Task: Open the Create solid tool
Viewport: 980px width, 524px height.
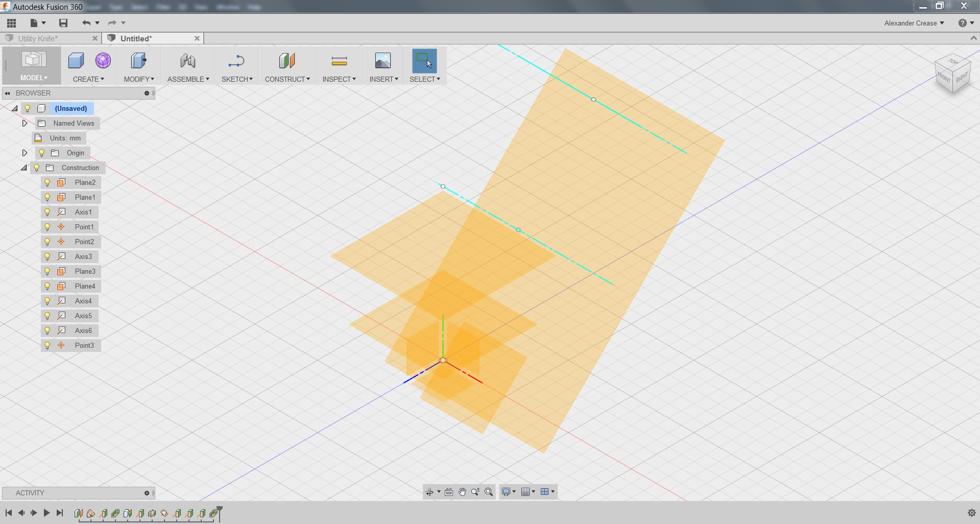Action: tap(76, 60)
